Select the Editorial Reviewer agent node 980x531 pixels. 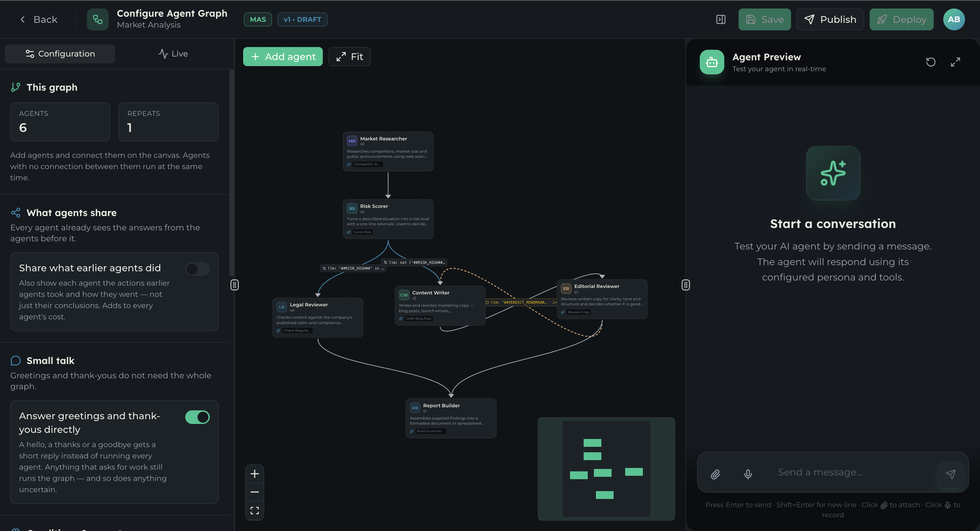point(602,299)
